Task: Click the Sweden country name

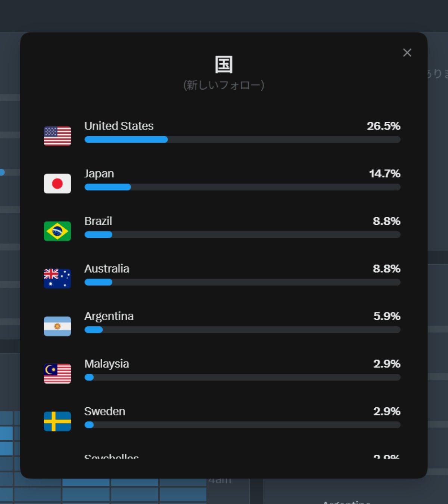Action: (x=105, y=411)
